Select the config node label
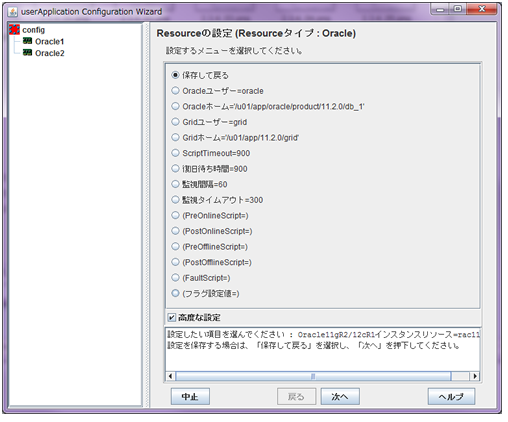Screen dimensions: 508x422 point(33,30)
